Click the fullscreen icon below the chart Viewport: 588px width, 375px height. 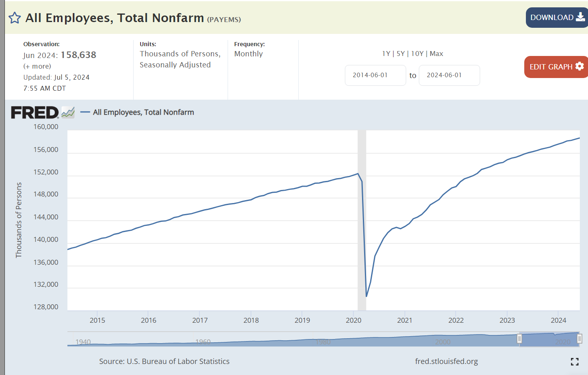[575, 362]
